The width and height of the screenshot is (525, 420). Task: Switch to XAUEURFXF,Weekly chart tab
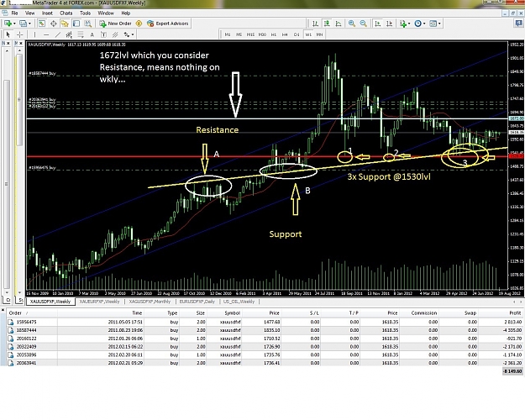(99, 302)
